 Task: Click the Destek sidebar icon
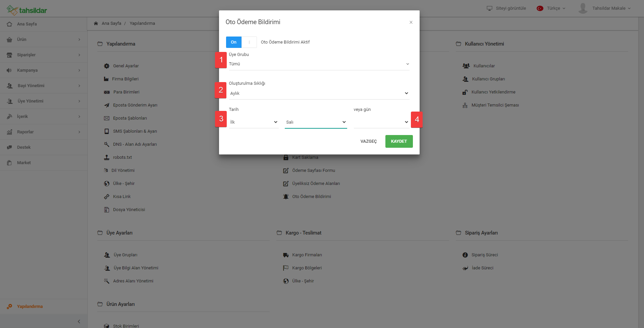(x=9, y=147)
